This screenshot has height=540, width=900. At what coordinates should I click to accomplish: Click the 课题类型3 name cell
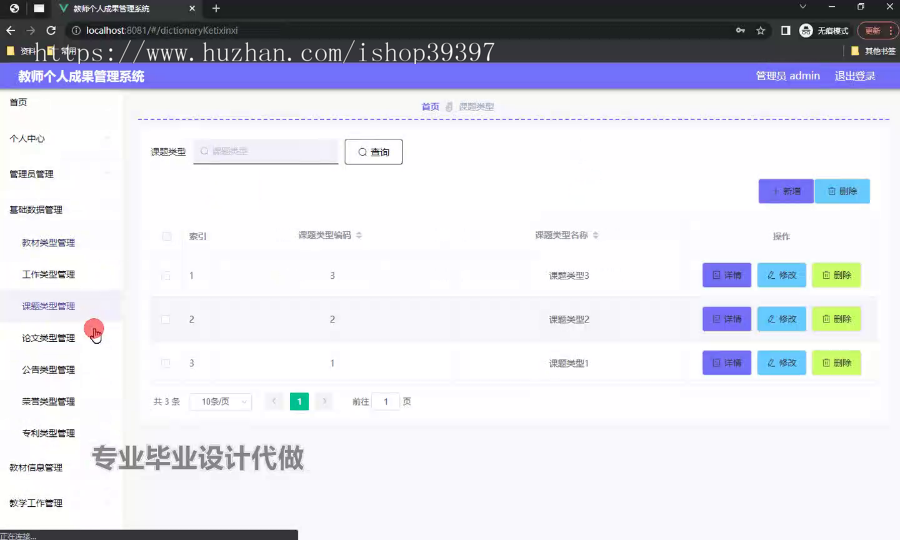point(569,275)
